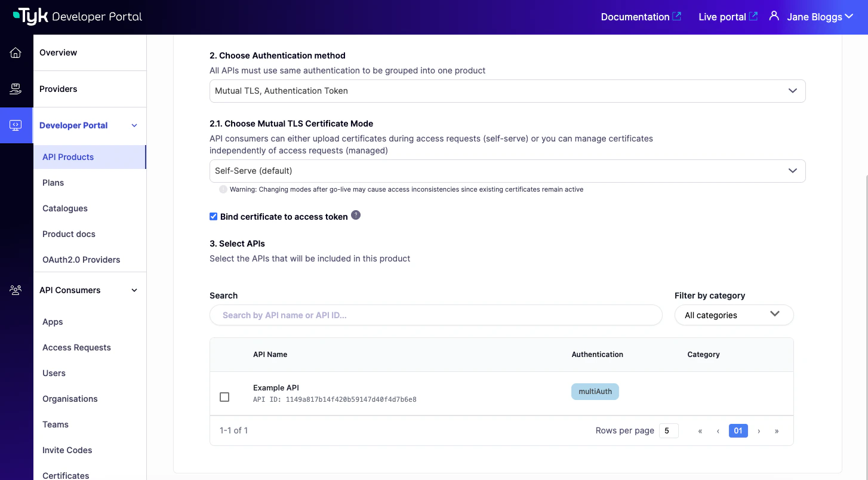Open the All categories filter dropdown
Viewport: 868px width, 480px height.
click(x=734, y=315)
